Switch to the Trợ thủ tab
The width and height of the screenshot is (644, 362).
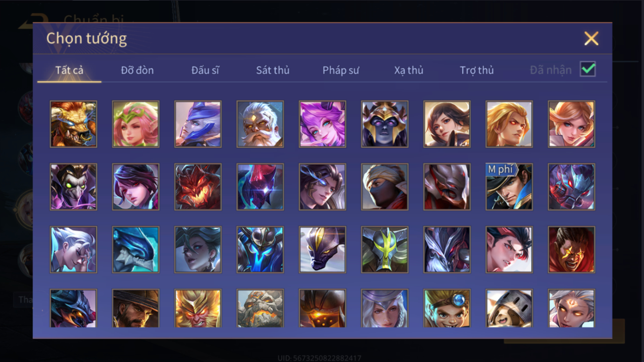pos(477,70)
